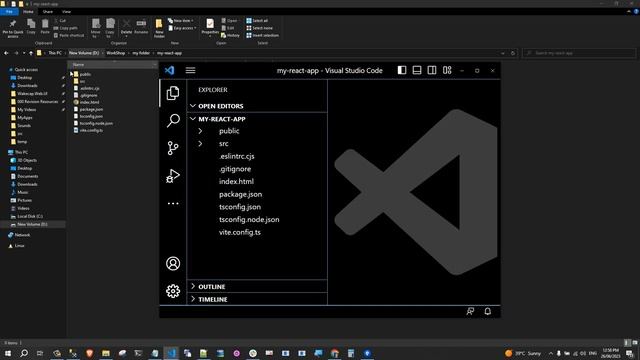Open Copy to dropdown in ribbon

point(110,28)
